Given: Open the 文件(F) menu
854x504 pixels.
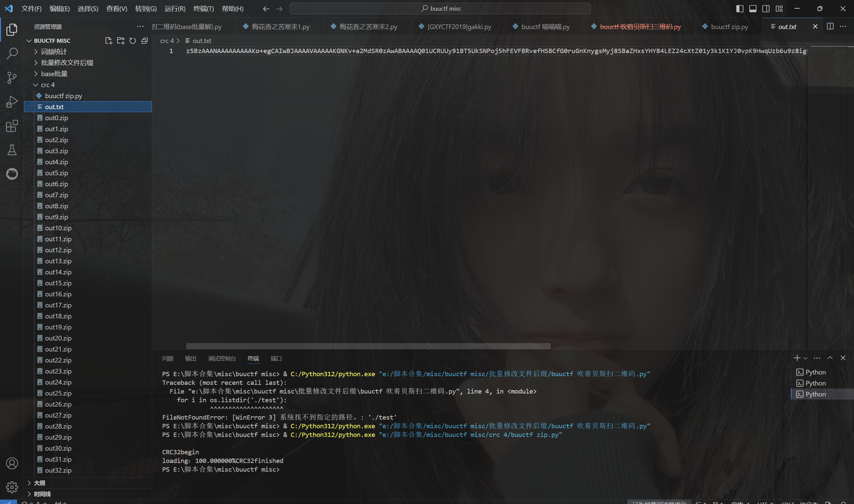Looking at the screenshot, I should tap(31, 9).
